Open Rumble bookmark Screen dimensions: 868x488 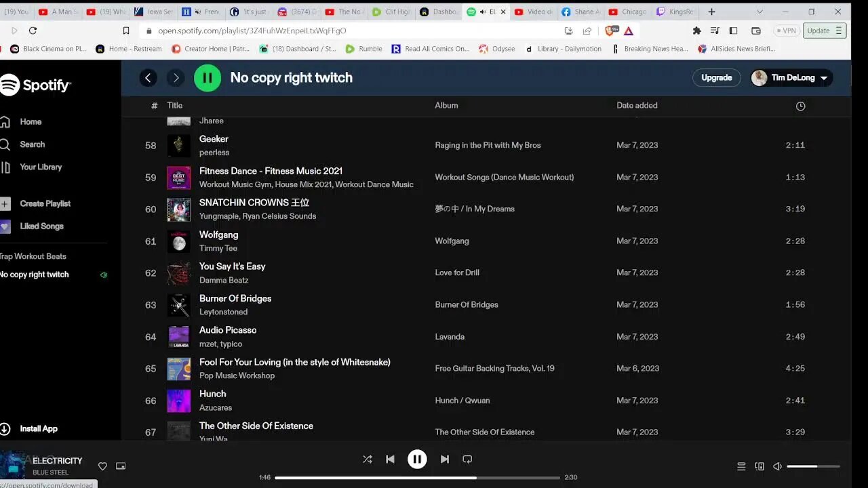(x=364, y=49)
